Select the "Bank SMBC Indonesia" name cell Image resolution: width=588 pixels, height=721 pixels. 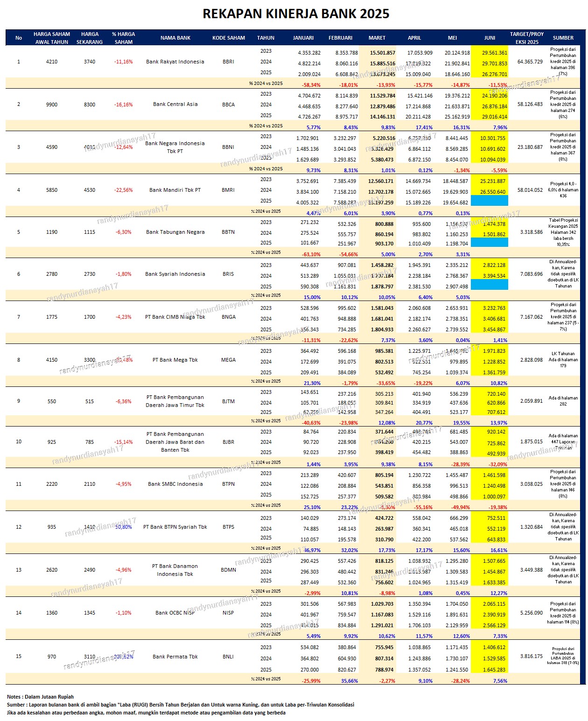(175, 484)
